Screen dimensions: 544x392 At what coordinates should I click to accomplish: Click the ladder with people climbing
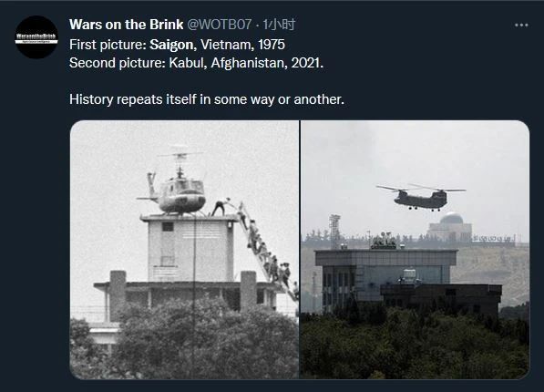pyautogui.click(x=267, y=252)
